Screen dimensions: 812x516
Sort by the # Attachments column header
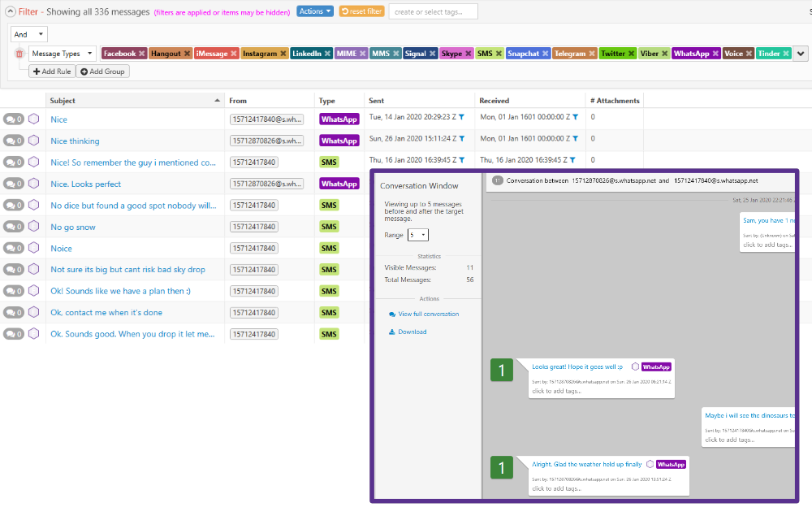[615, 101]
